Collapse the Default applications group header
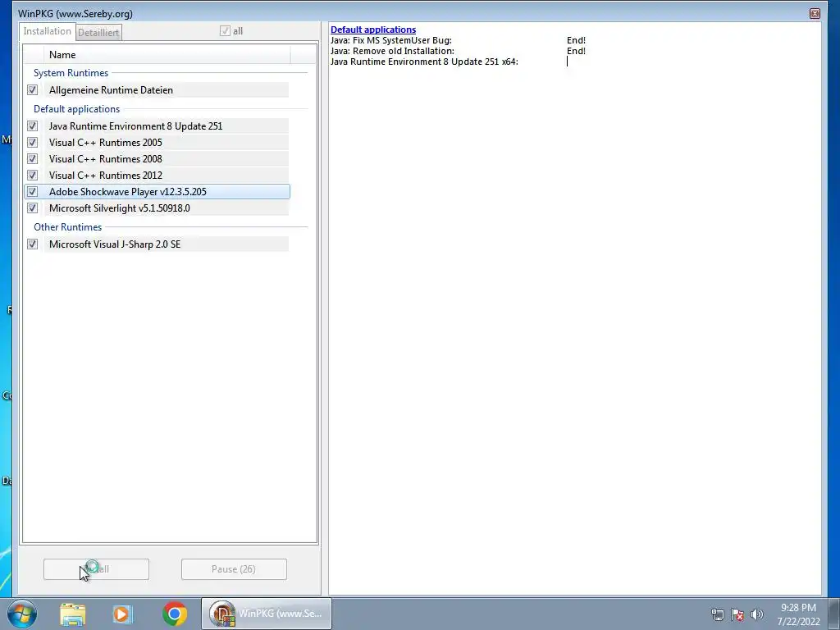The height and width of the screenshot is (630, 840). click(x=76, y=109)
